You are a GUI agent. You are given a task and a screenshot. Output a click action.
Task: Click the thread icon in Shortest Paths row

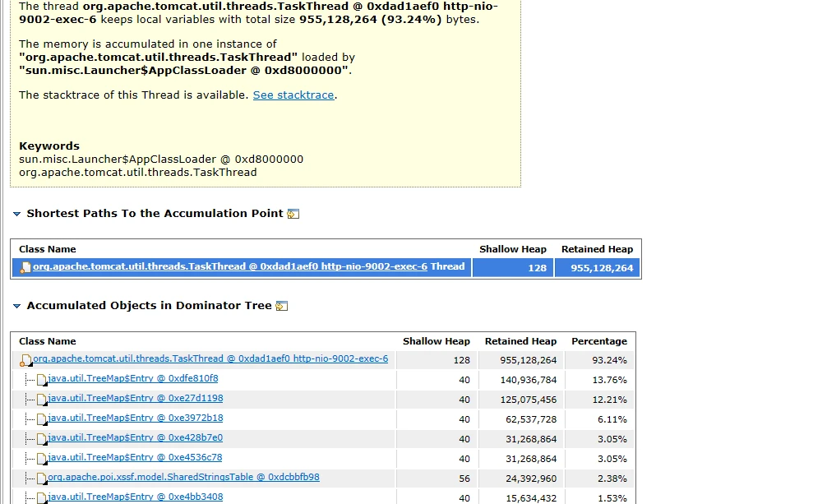point(25,267)
